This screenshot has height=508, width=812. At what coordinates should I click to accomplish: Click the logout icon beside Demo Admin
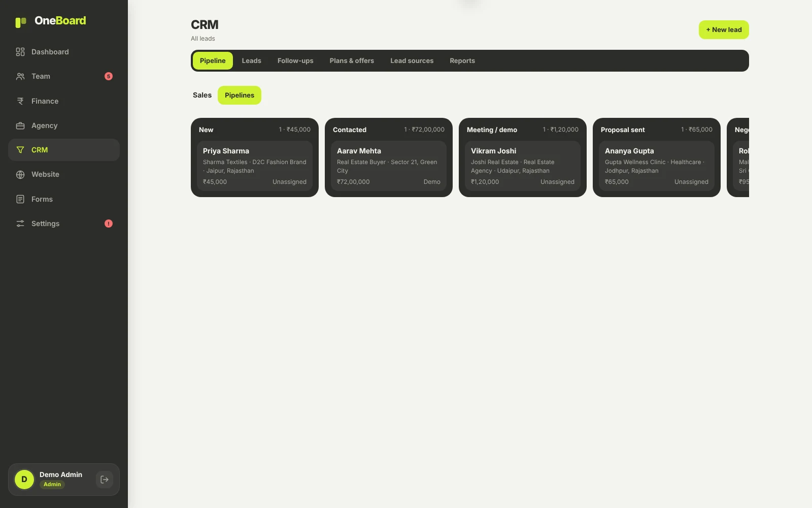click(105, 480)
